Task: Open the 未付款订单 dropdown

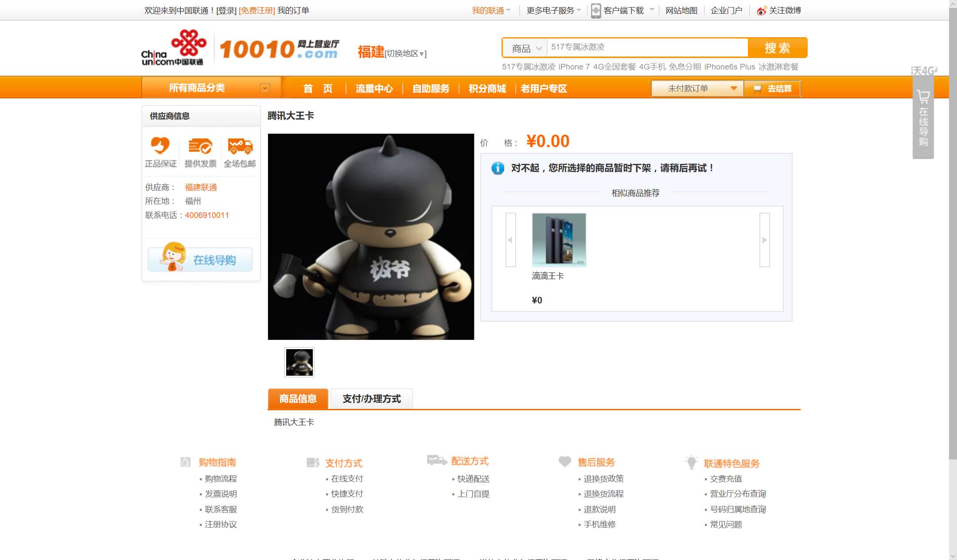Action: [697, 89]
